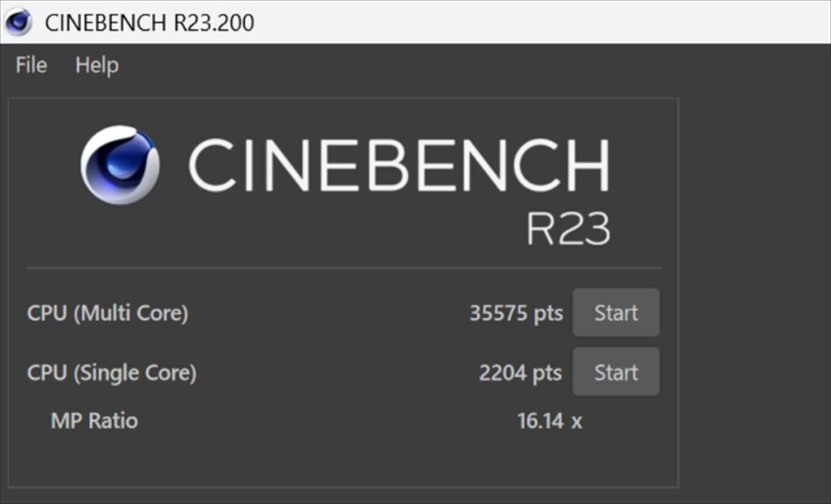Screen dimensions: 831x504
Task: Select the CPU (Multi Core) label
Action: click(x=107, y=313)
